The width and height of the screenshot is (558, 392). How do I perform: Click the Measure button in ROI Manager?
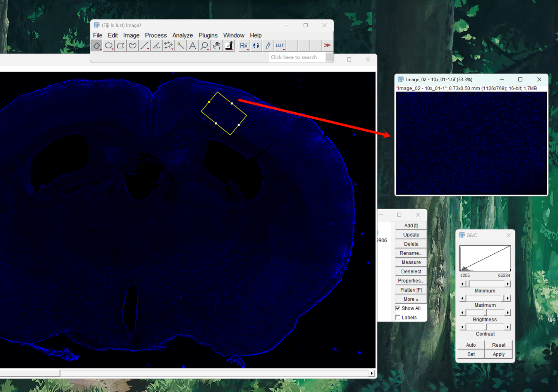pos(411,262)
